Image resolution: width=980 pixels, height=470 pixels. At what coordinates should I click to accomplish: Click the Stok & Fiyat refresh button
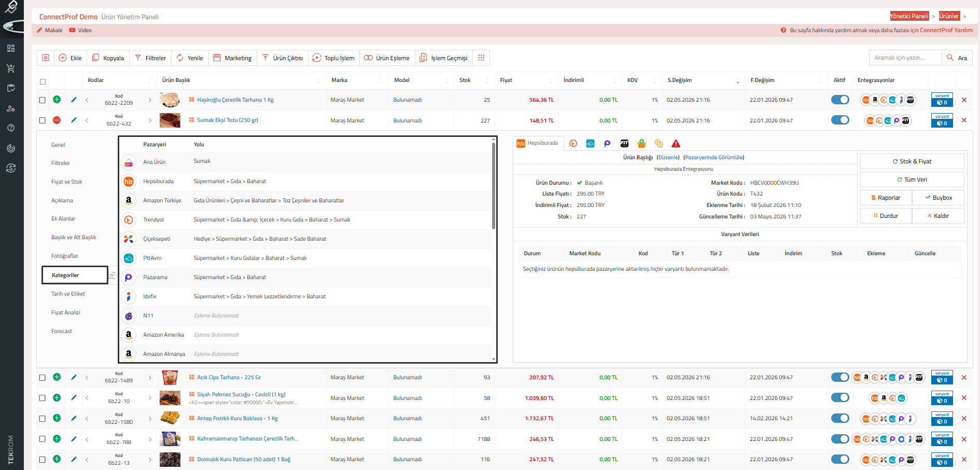(x=912, y=161)
